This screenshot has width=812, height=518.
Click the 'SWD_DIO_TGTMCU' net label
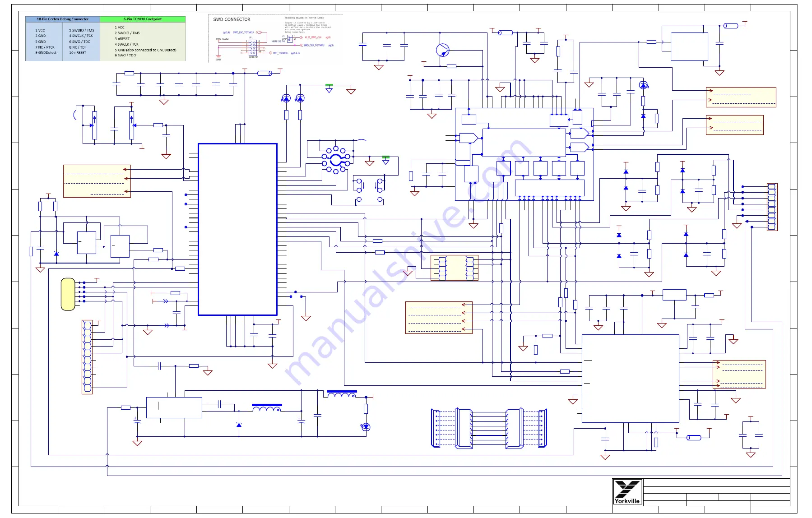[x=243, y=32]
